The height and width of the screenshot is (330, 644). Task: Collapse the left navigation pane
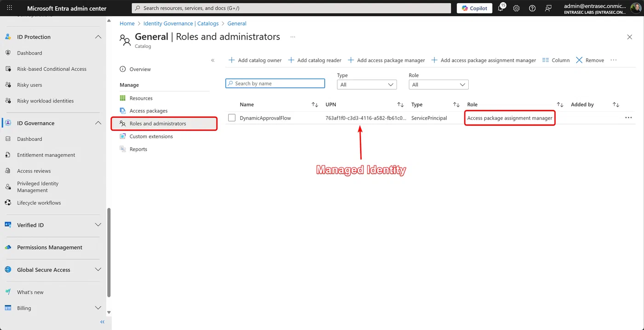point(102,322)
